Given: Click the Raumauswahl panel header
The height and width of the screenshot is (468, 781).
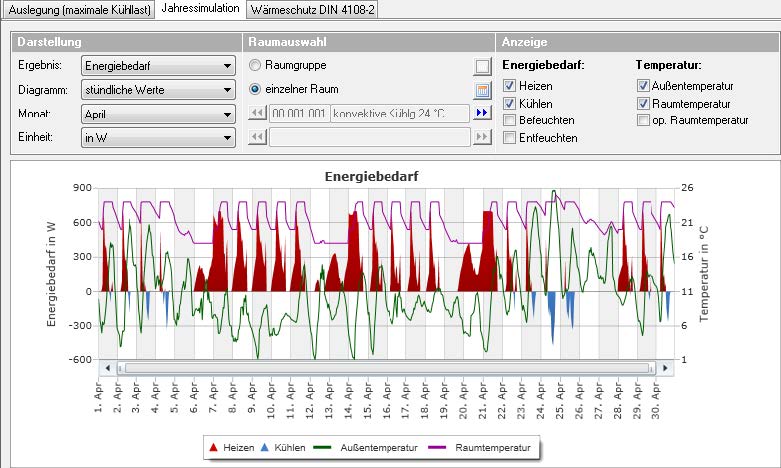Looking at the screenshot, I should pyautogui.click(x=369, y=42).
